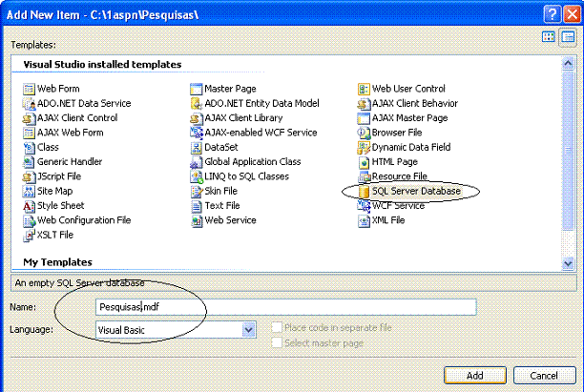Screen dimensions: 584x392
Task: Pick the XSLT File icon
Action: coord(29,236)
